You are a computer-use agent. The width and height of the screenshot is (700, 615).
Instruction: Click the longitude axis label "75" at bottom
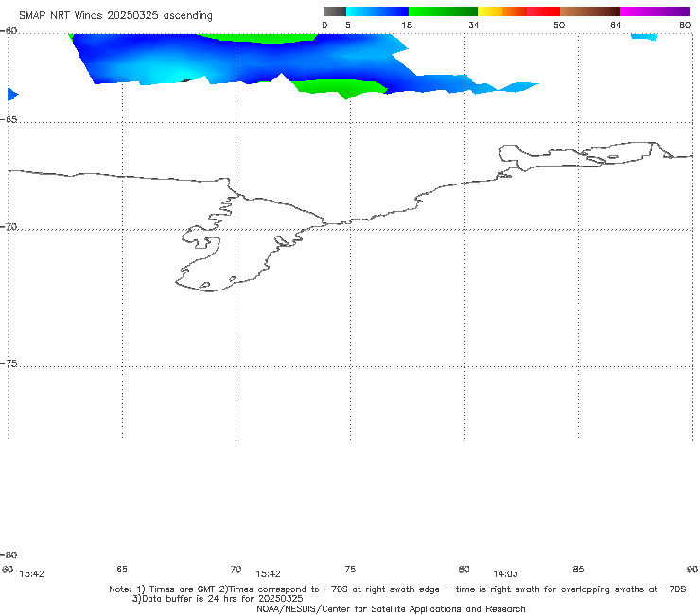(x=350, y=569)
